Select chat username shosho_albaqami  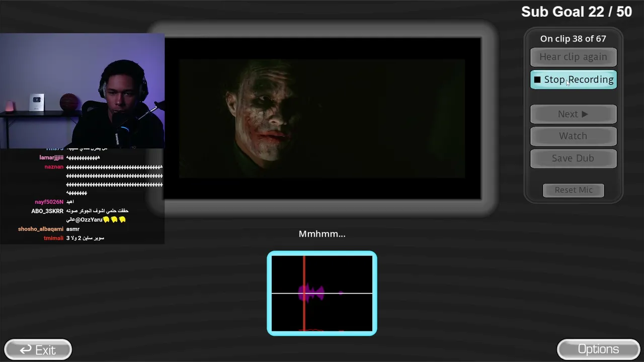pos(41,229)
